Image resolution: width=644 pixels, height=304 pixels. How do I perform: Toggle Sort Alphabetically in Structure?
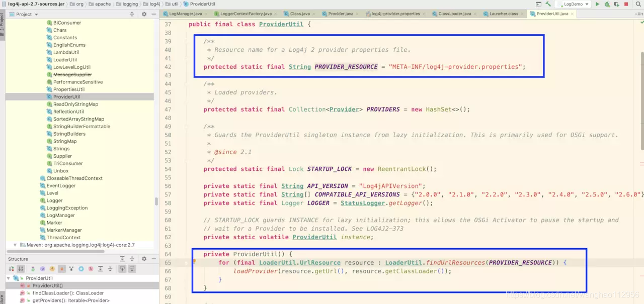pos(21,269)
